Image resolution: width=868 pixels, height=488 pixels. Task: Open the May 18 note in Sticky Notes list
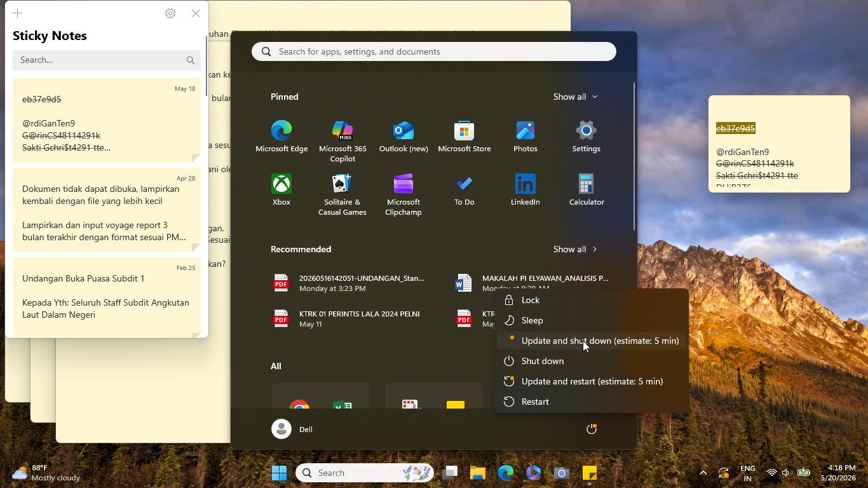[107, 120]
